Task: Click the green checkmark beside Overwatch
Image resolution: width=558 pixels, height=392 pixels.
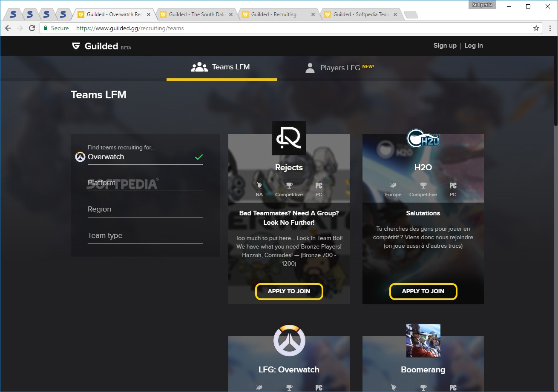Action: [x=198, y=157]
